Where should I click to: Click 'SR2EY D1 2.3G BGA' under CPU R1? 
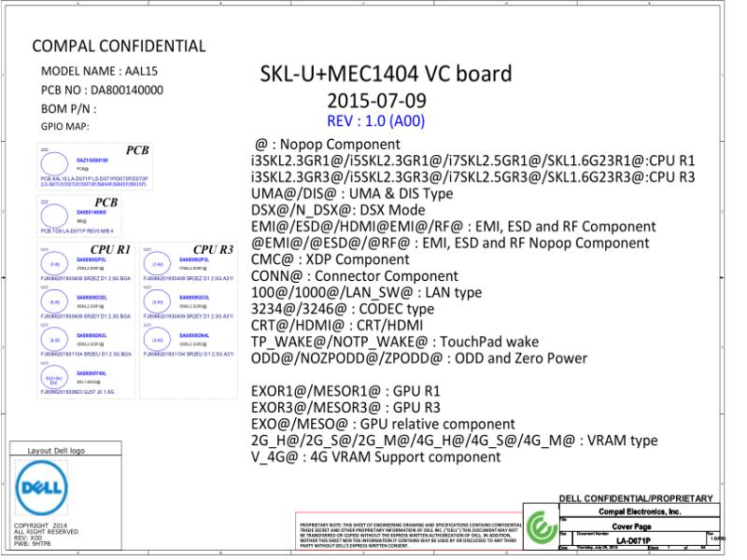coord(86,316)
